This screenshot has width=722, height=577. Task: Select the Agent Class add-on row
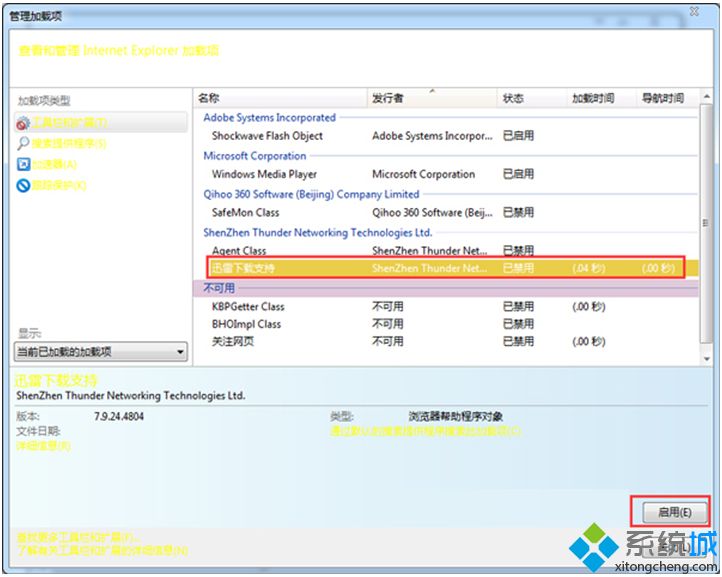tap(446, 251)
